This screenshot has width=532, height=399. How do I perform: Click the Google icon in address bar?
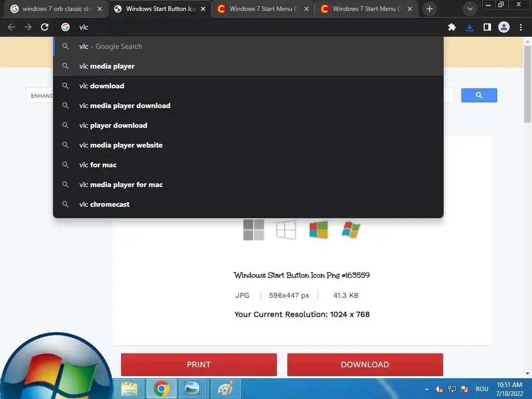tap(65, 27)
